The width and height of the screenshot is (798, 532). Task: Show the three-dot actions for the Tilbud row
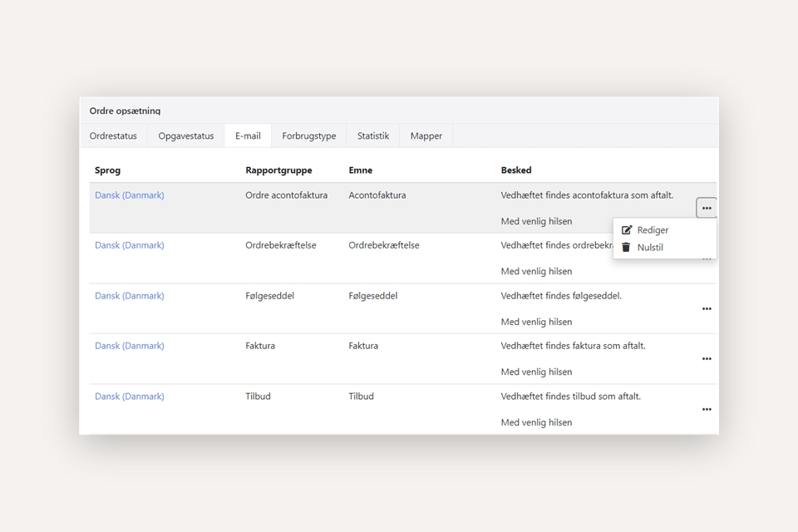tap(706, 410)
